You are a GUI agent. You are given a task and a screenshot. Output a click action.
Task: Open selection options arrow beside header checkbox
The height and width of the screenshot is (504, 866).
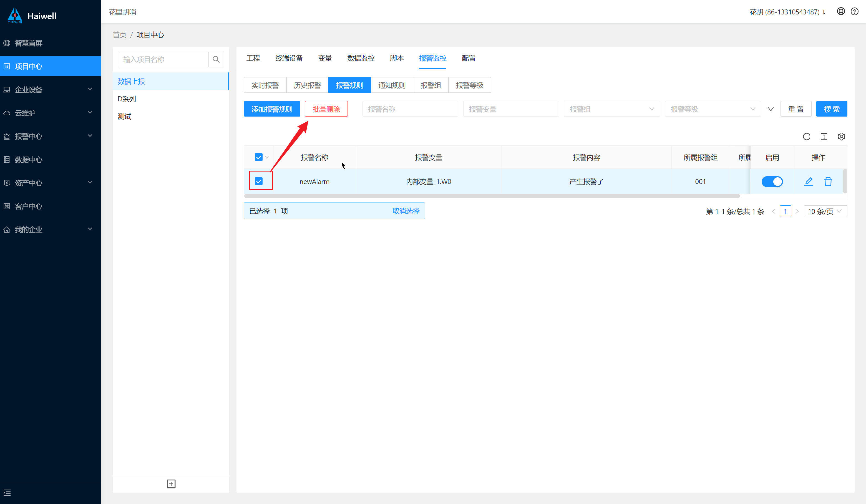[x=267, y=157]
